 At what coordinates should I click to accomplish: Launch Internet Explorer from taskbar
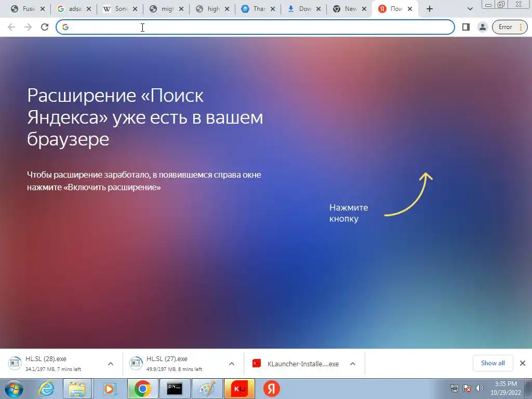point(46,389)
